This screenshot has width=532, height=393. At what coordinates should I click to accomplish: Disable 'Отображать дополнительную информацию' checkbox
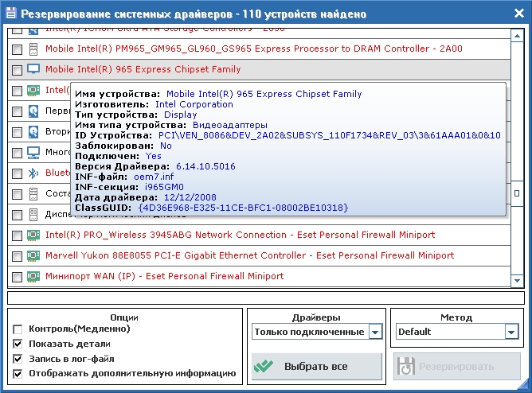(18, 373)
